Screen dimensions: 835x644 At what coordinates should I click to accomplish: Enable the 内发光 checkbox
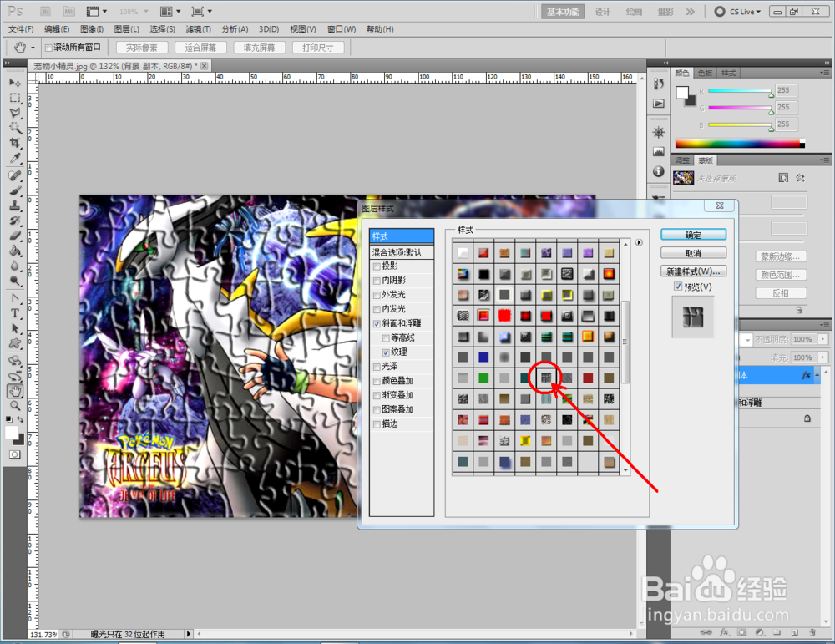click(377, 310)
